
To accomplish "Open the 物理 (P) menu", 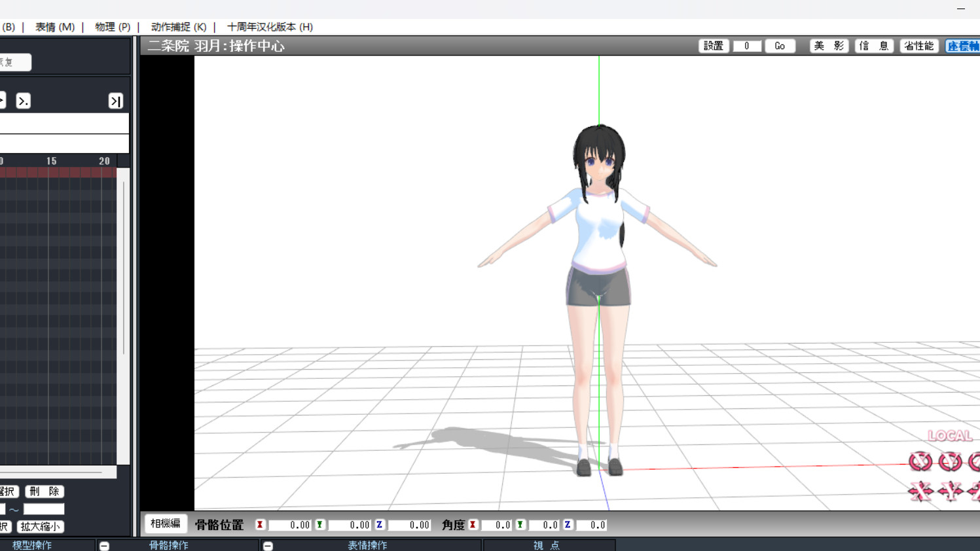I will click(113, 27).
